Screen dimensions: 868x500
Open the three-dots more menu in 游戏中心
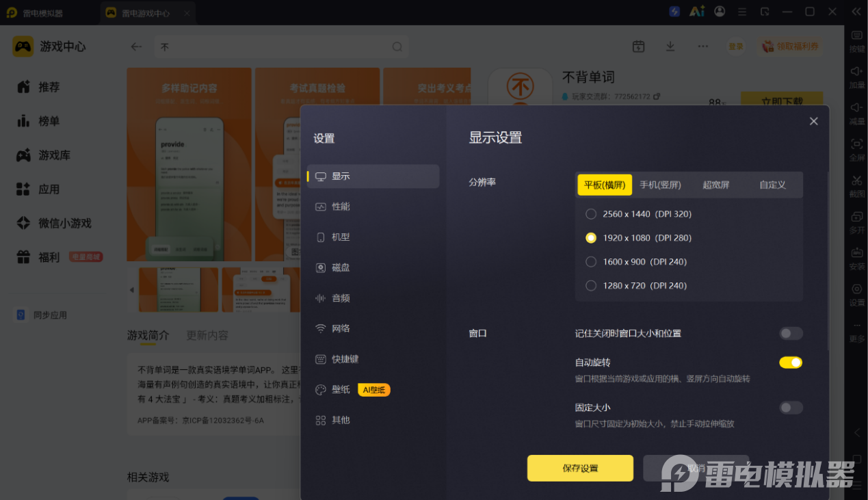[702, 47]
